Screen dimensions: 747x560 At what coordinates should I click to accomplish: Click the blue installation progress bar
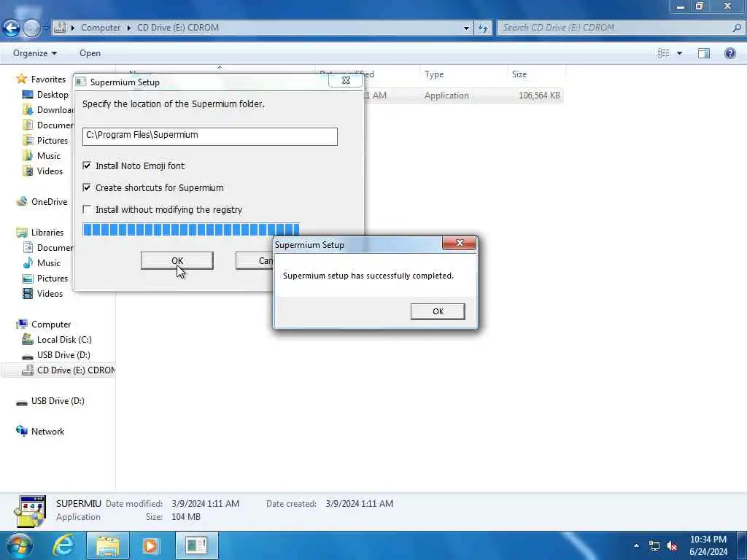191,230
